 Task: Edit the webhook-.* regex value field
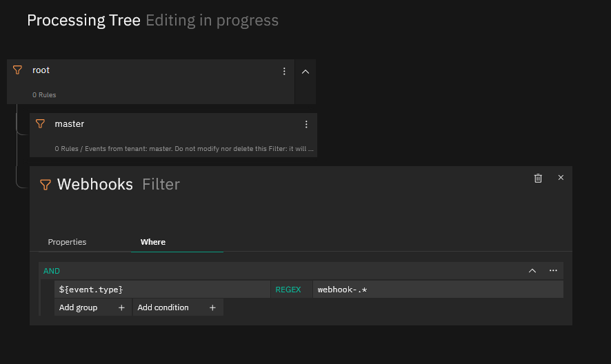438,290
